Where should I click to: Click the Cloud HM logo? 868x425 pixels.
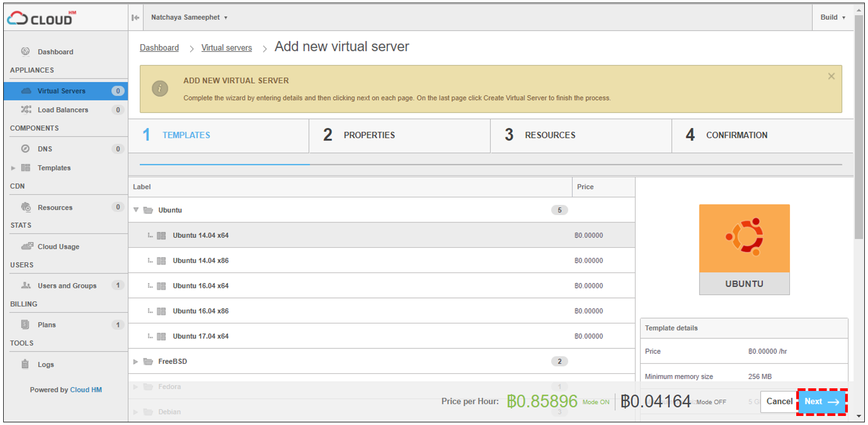[x=41, y=18]
